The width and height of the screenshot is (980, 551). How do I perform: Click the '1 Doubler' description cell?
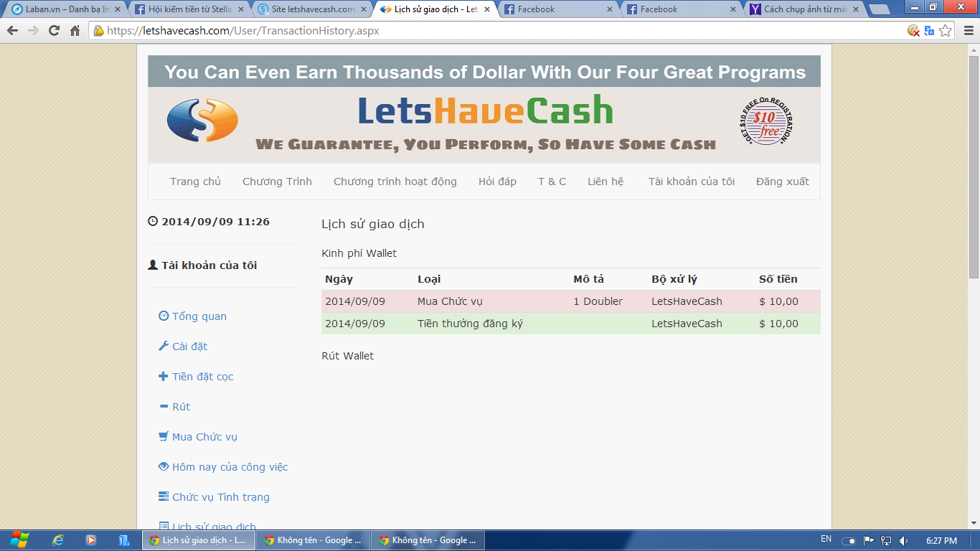tap(598, 301)
